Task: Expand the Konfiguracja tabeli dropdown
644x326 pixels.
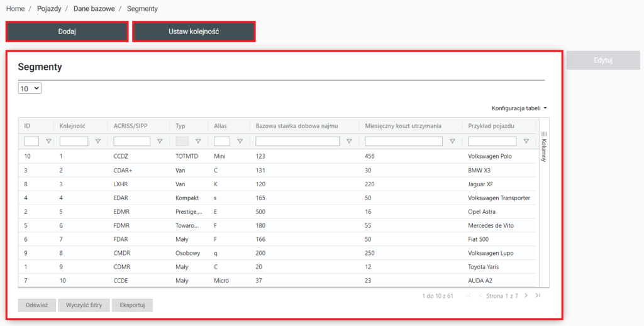Action: point(519,108)
